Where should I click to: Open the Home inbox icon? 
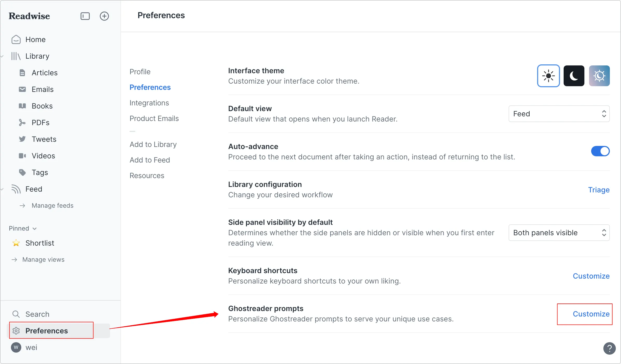click(16, 39)
